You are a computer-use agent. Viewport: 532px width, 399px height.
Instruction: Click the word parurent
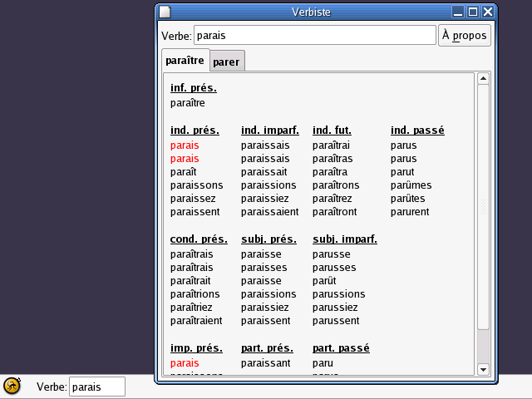(410, 212)
